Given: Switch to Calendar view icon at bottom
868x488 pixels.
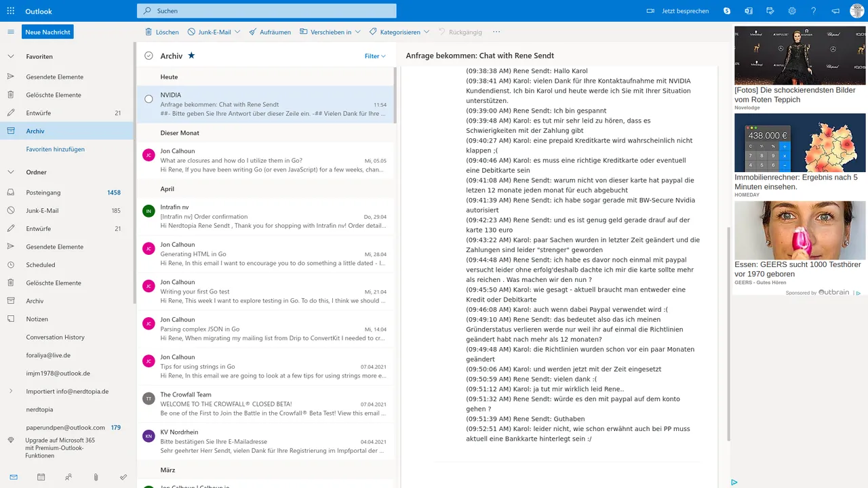Looking at the screenshot, I should click(41, 477).
